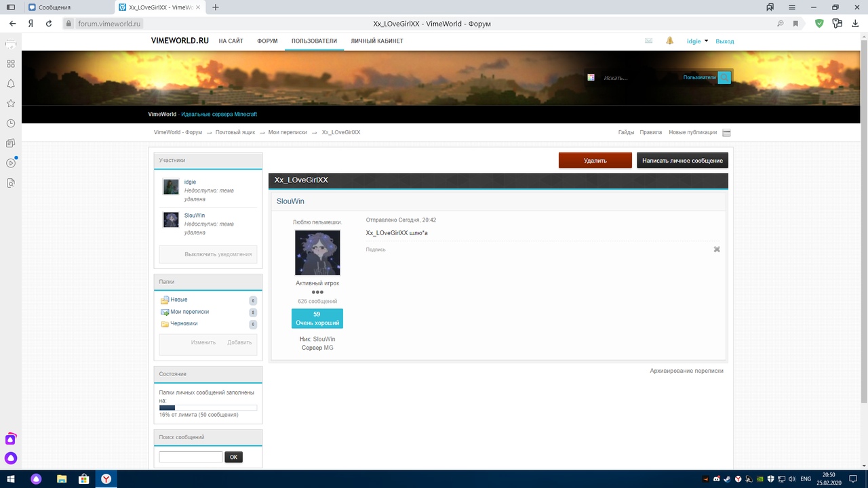Screen dimensions: 868x488
Task: Open the НА САЙТ menu item
Action: pyautogui.click(x=231, y=41)
